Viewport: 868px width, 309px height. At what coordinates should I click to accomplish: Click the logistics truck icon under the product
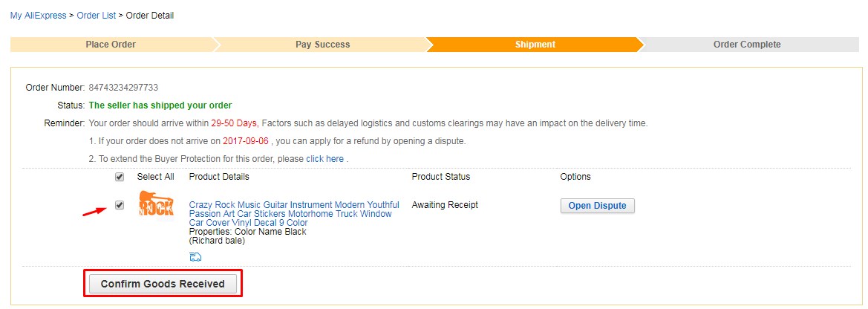(195, 257)
